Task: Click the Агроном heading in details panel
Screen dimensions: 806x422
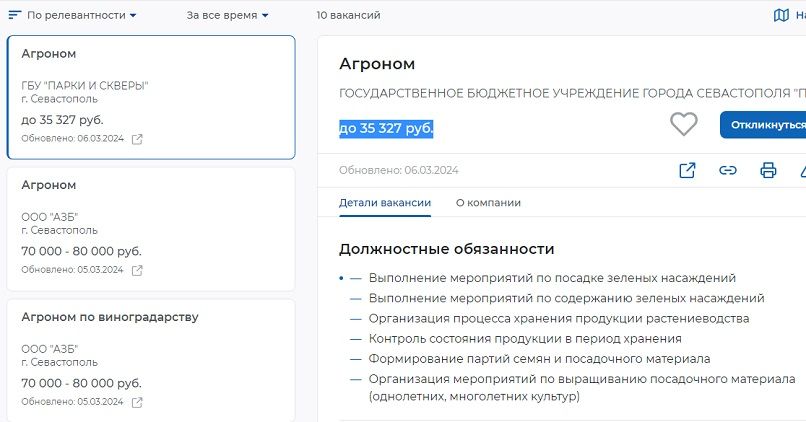Action: point(377,64)
